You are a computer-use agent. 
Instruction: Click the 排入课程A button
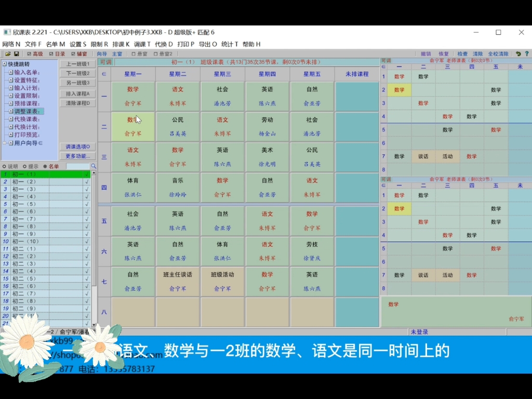click(77, 94)
